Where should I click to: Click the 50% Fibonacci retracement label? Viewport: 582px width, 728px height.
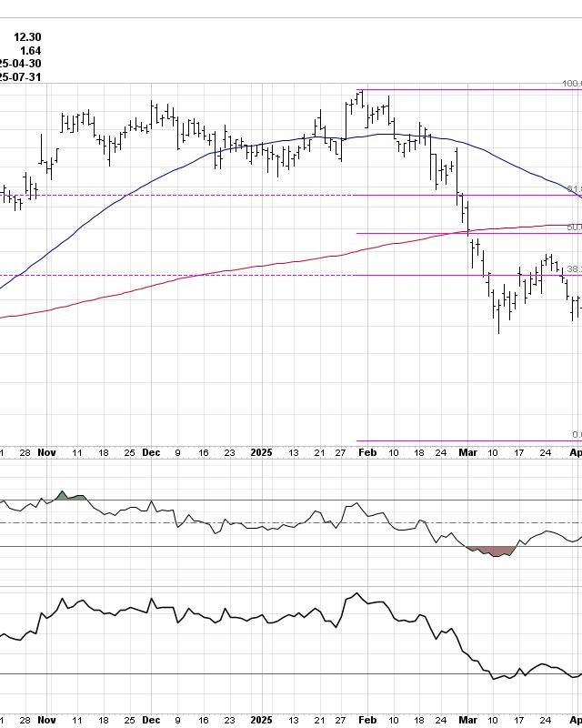(574, 227)
